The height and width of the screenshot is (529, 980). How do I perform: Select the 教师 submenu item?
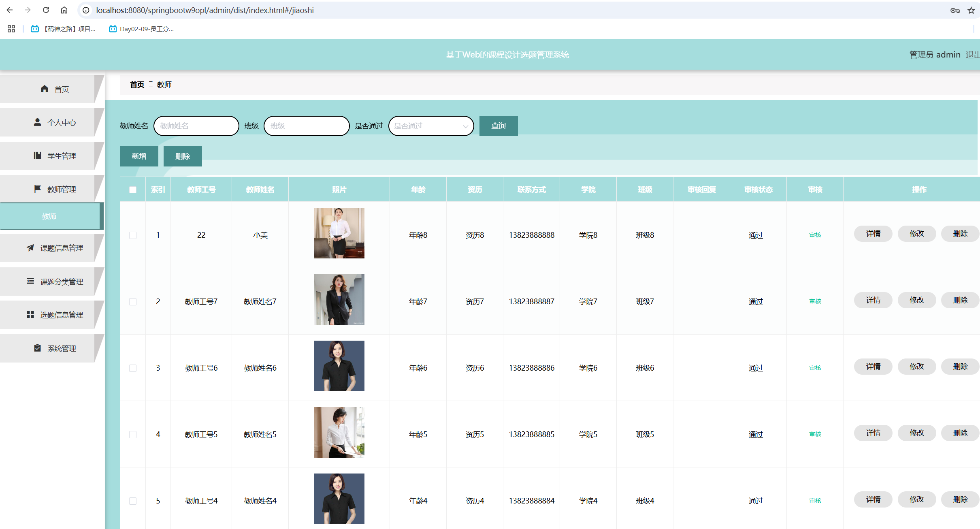click(x=51, y=216)
